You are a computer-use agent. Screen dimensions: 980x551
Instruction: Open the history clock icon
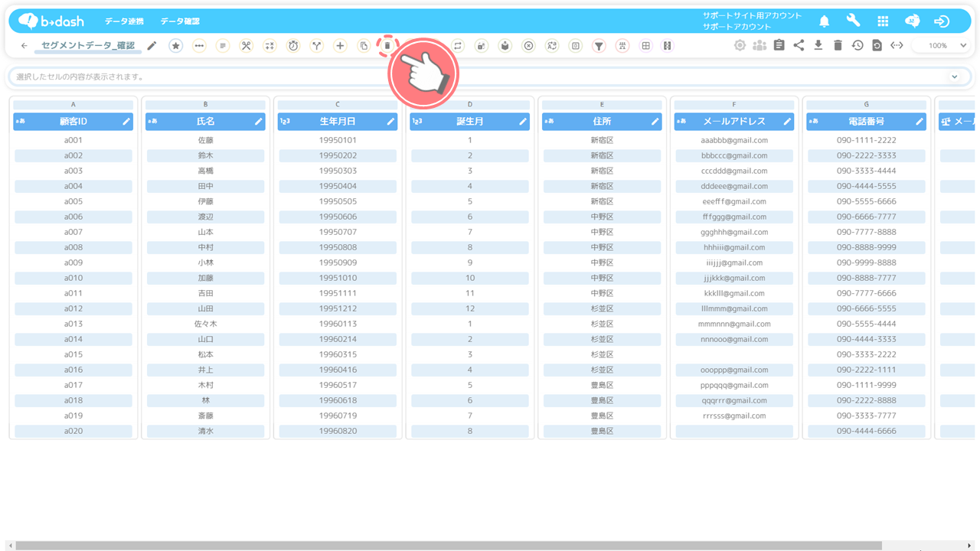857,45
